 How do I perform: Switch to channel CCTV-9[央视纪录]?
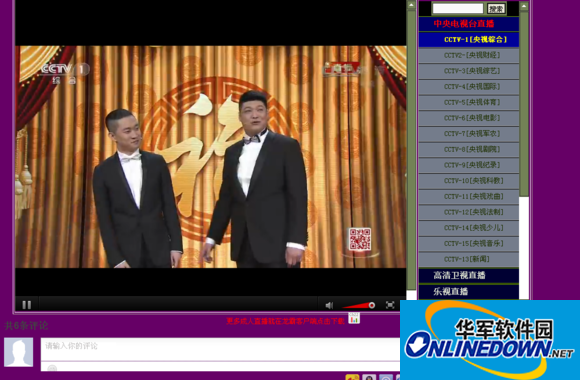[x=469, y=165]
